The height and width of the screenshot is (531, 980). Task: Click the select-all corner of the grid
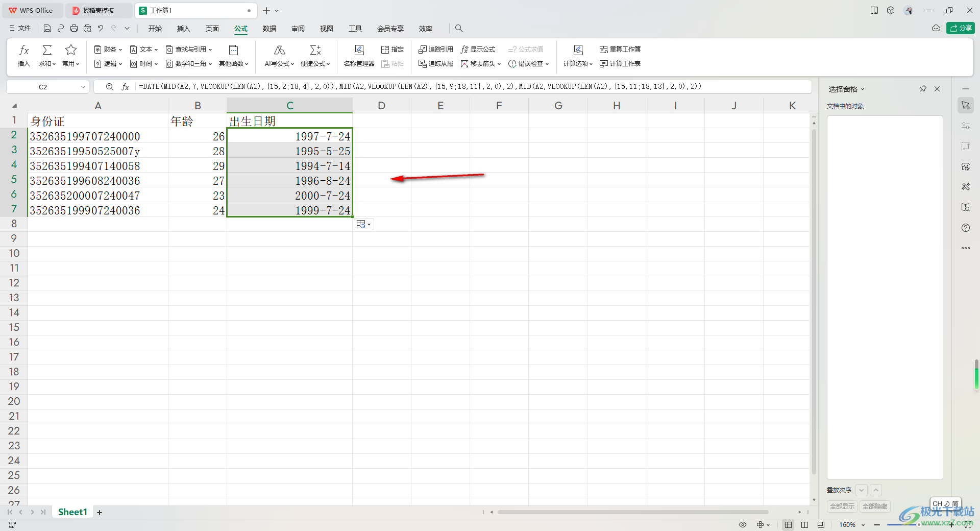tap(14, 106)
